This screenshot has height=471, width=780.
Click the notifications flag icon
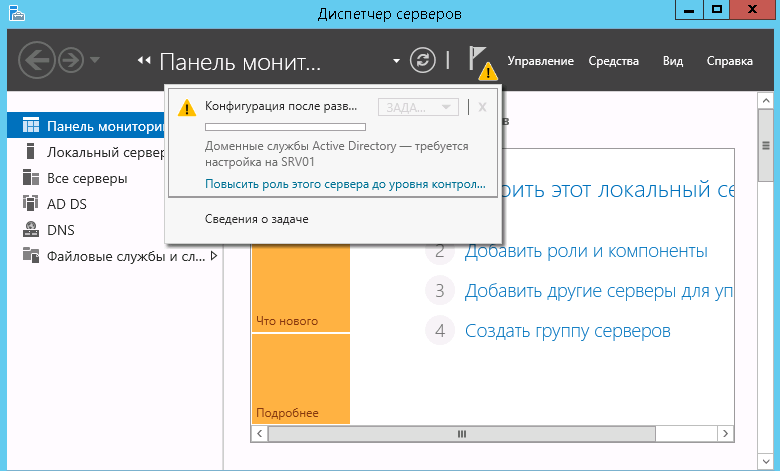477,57
